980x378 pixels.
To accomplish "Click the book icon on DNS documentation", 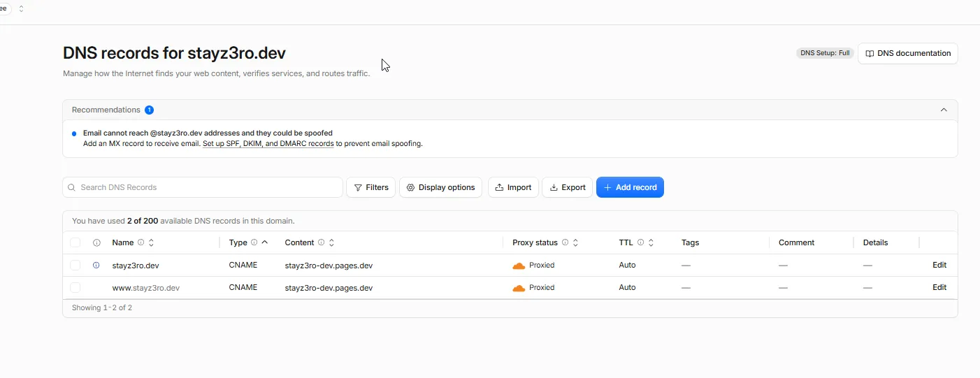I will pos(870,53).
